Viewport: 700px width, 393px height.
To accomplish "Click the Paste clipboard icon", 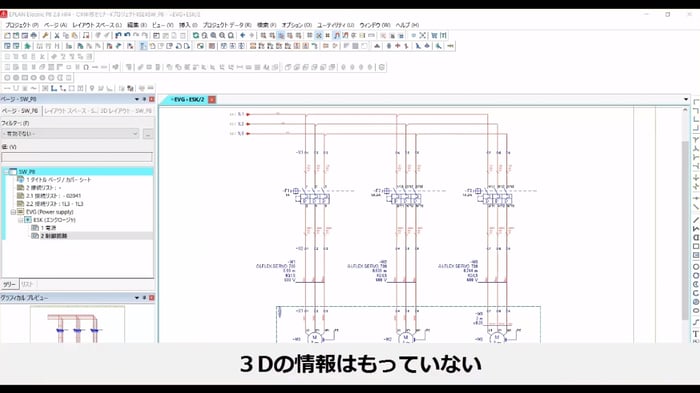I will (x=74, y=35).
